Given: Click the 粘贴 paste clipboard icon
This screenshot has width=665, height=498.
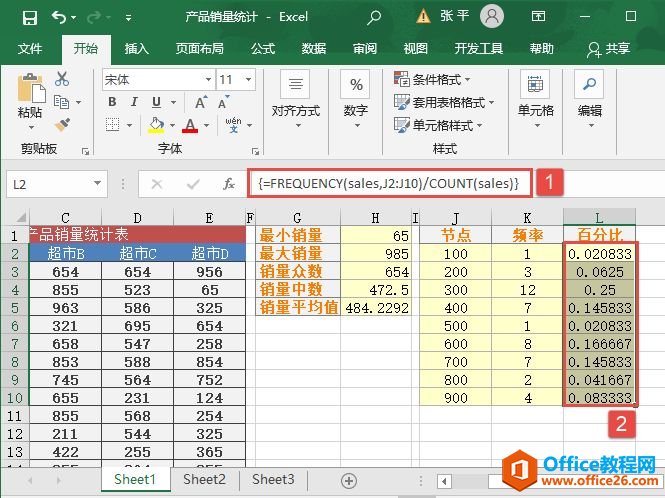Looking at the screenshot, I should (30, 95).
